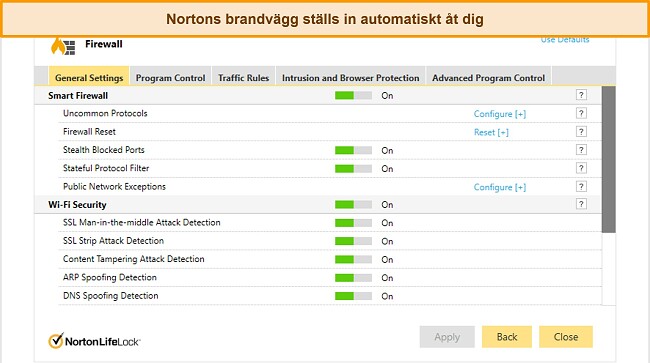Open help for Smart Firewall
This screenshot has width=650, height=363.
tap(581, 95)
